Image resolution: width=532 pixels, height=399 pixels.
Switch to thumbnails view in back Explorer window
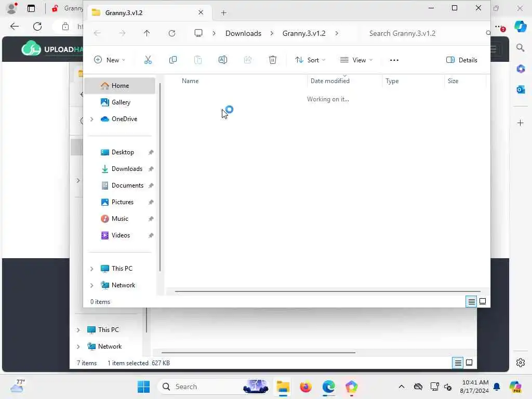tap(469, 363)
